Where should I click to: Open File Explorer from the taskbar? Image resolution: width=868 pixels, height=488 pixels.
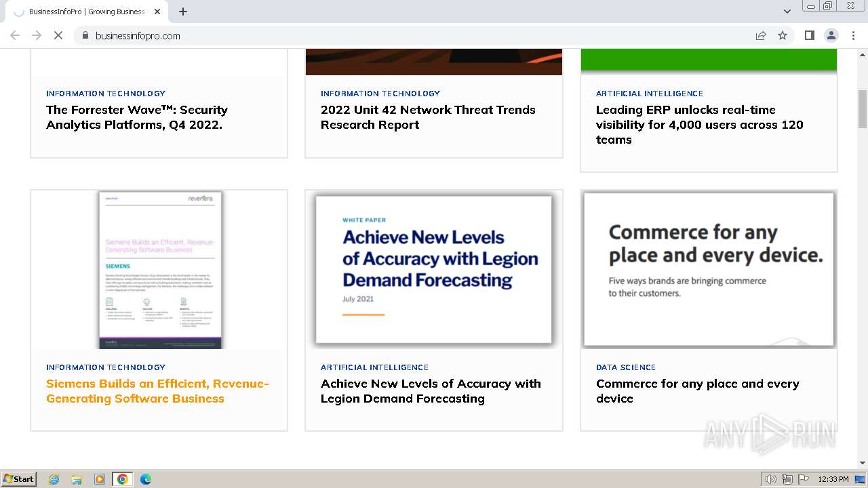point(77,479)
